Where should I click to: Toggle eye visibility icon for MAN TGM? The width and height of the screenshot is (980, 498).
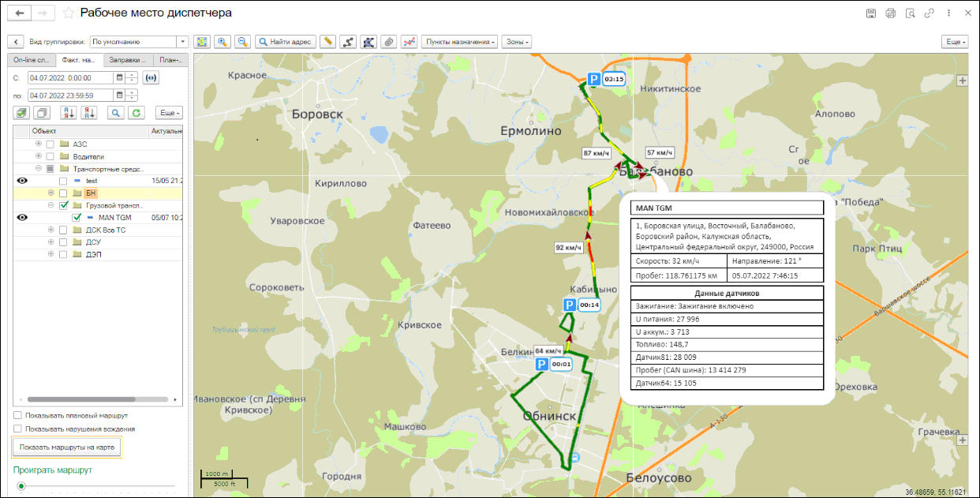(x=22, y=217)
